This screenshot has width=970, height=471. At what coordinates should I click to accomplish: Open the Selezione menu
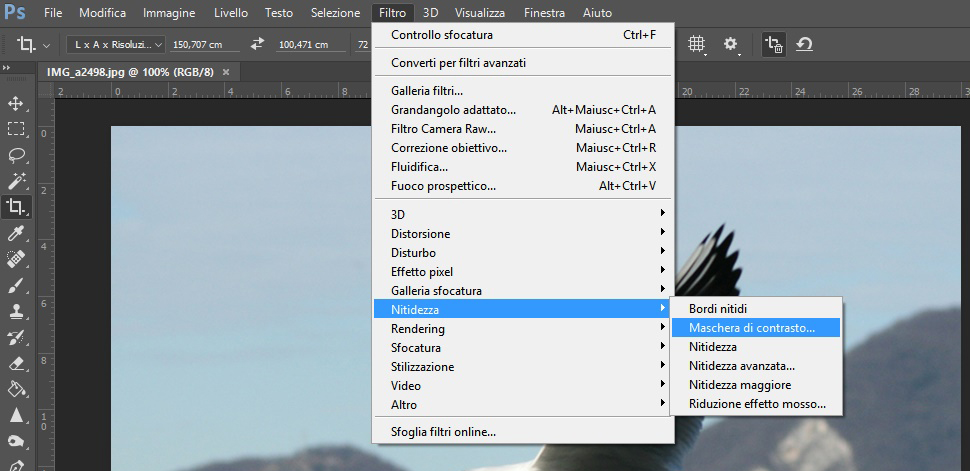click(x=335, y=12)
